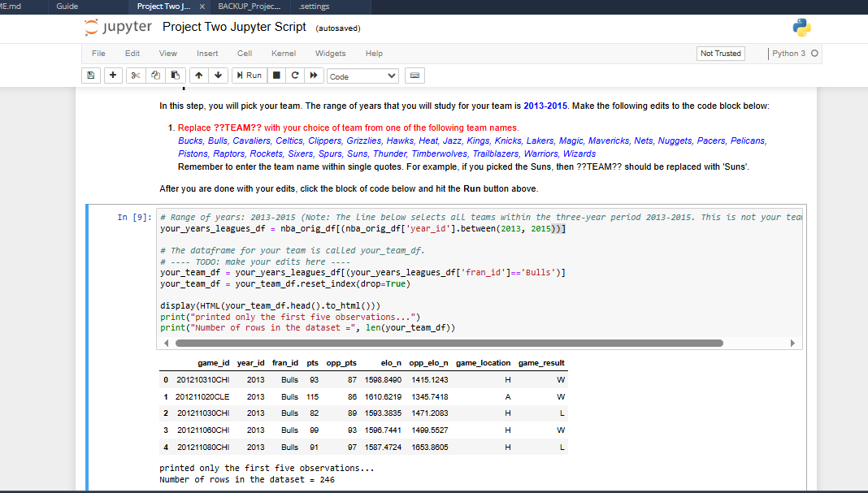Click the Not Trusted button
Image resolution: width=868 pixels, height=493 pixels.
[x=721, y=54]
